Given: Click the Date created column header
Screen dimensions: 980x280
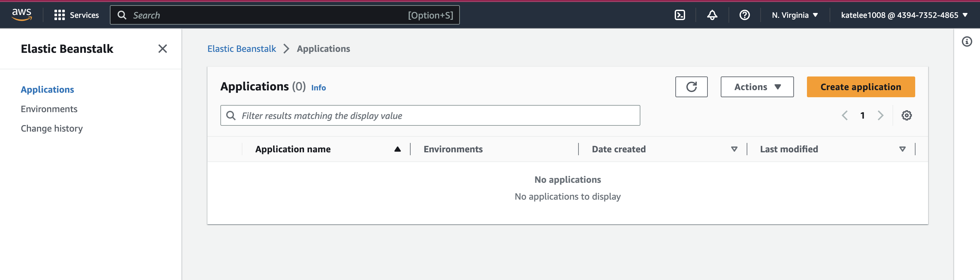Looking at the screenshot, I should tap(619, 149).
